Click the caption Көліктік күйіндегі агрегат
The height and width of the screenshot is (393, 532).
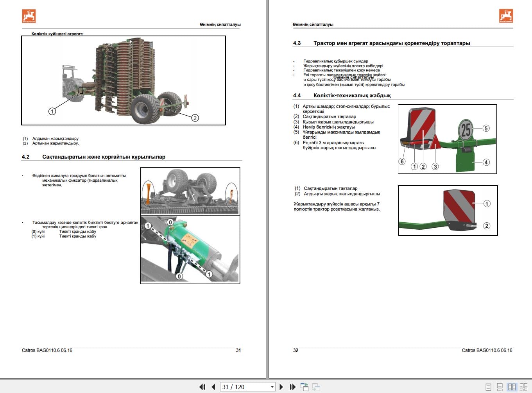click(57, 34)
